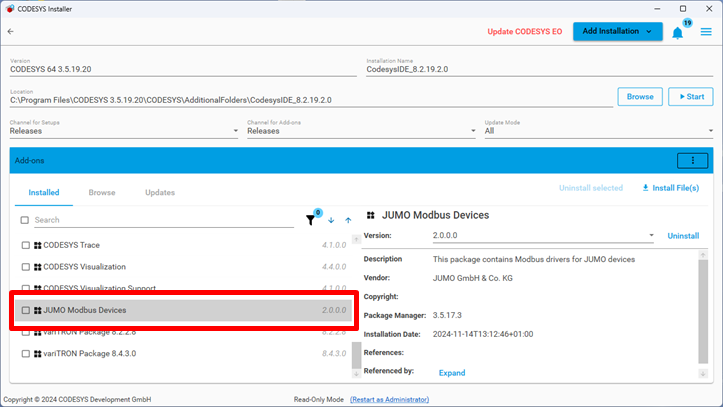Viewport: 723px width, 407px height.
Task: Start the installation with Start button
Action: point(691,97)
